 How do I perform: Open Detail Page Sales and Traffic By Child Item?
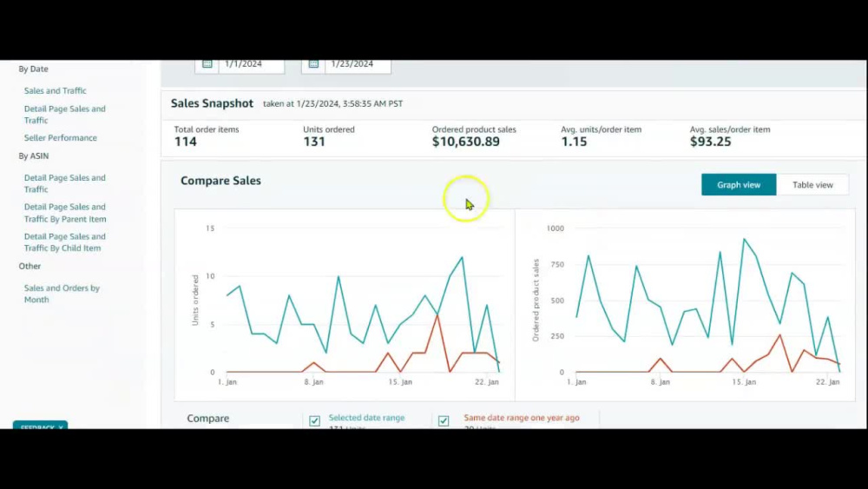click(64, 242)
